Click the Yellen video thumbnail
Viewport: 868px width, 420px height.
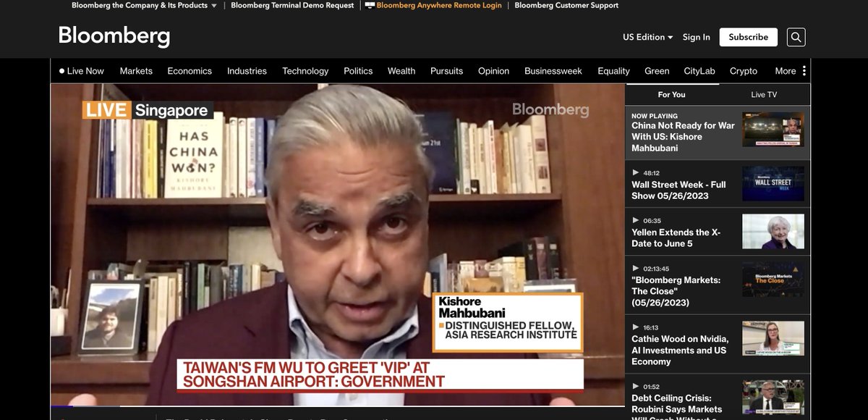[773, 232]
